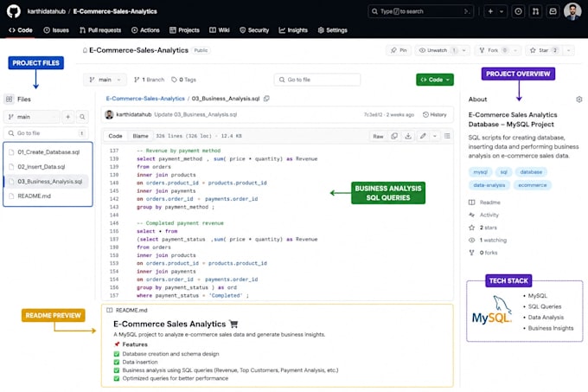The width and height of the screenshot is (588, 392).
Task: Open the Security tab
Action: [254, 30]
